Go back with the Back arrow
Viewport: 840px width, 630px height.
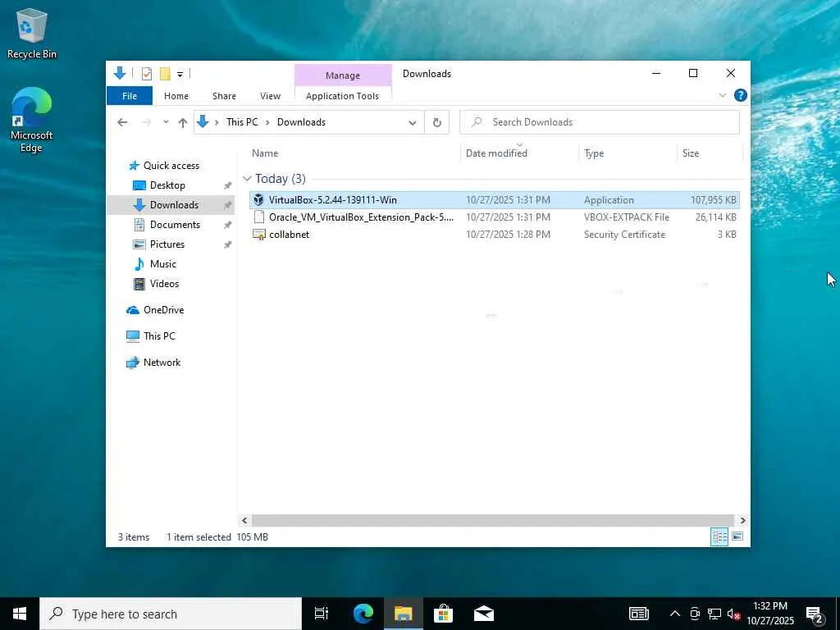[123, 122]
